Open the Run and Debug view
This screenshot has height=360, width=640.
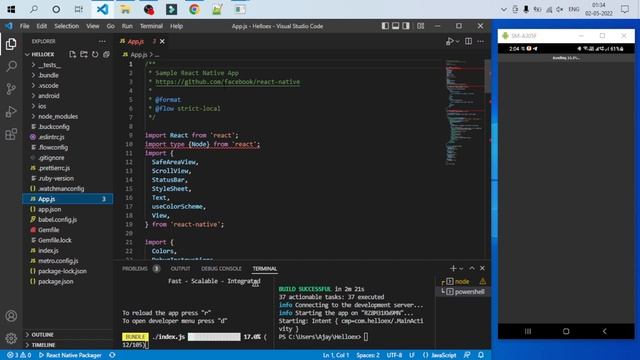pyautogui.click(x=11, y=111)
